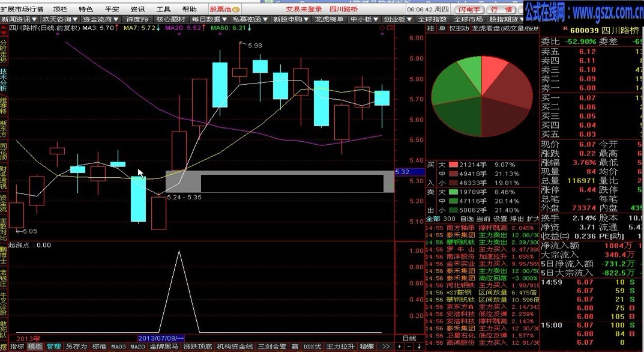Click the 模板 template tab
This screenshot has width=644, height=352.
pyautogui.click(x=35, y=347)
